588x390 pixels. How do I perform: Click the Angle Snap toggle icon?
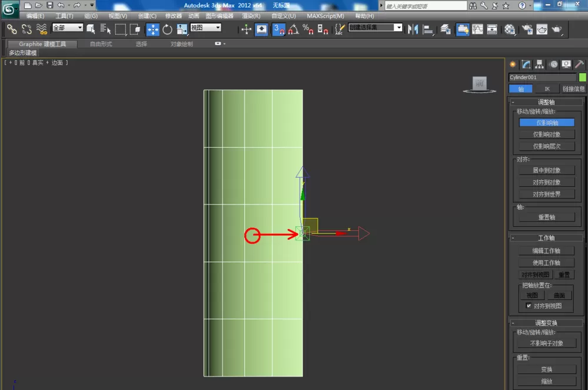(x=294, y=29)
